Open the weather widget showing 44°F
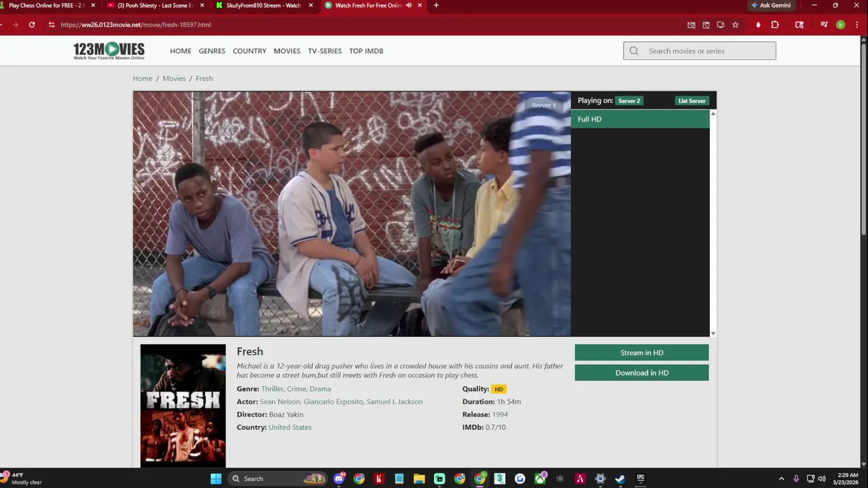Viewport: 868px width, 488px height. coord(22,479)
